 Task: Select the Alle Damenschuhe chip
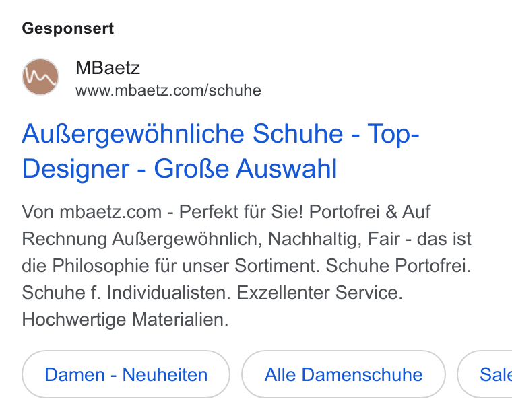coord(344,374)
